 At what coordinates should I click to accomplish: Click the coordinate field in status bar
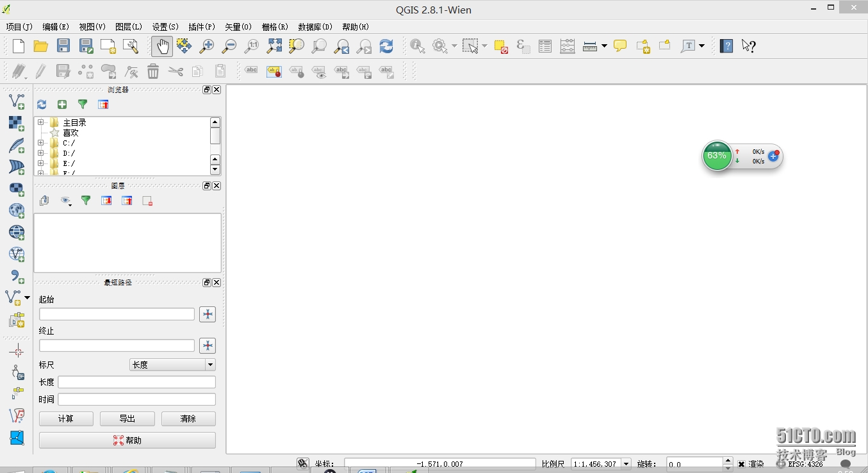coord(440,464)
